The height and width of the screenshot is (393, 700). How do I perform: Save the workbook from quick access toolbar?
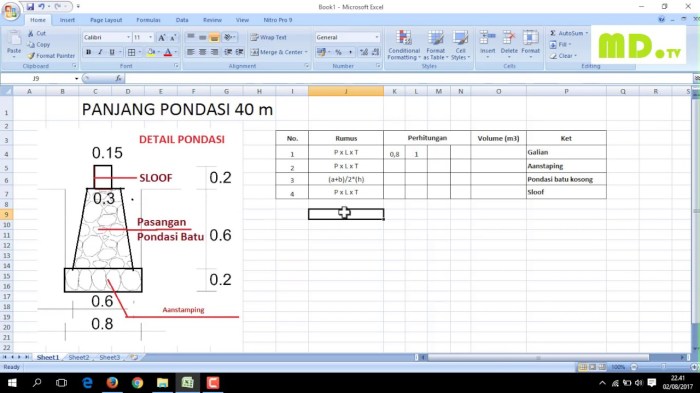[30, 7]
